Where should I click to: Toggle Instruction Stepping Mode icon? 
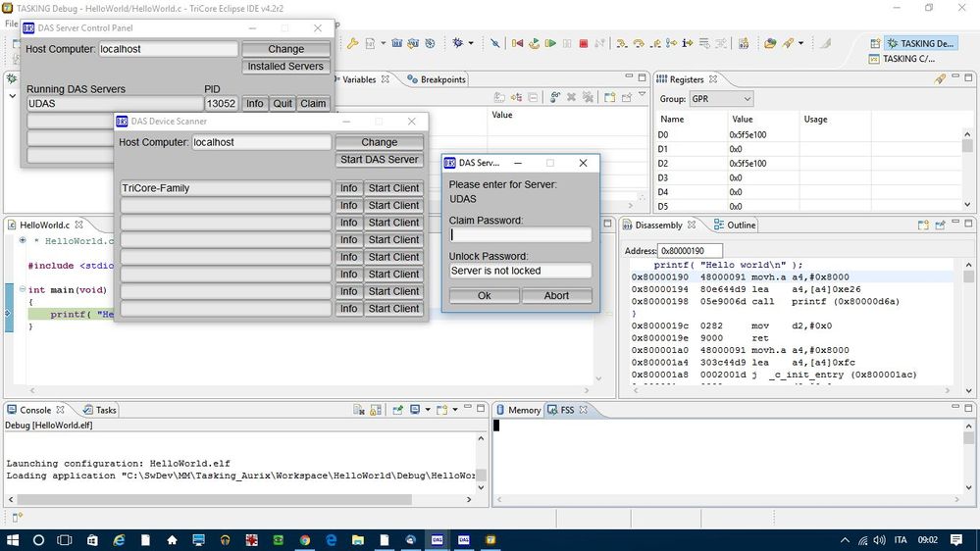(688, 43)
